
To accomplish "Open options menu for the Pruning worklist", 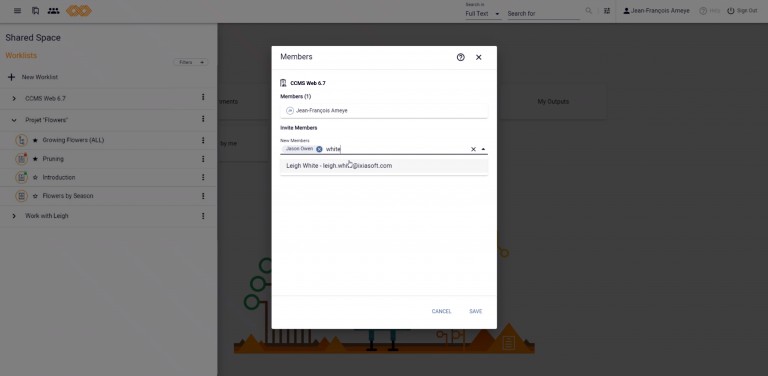I will pyautogui.click(x=203, y=159).
